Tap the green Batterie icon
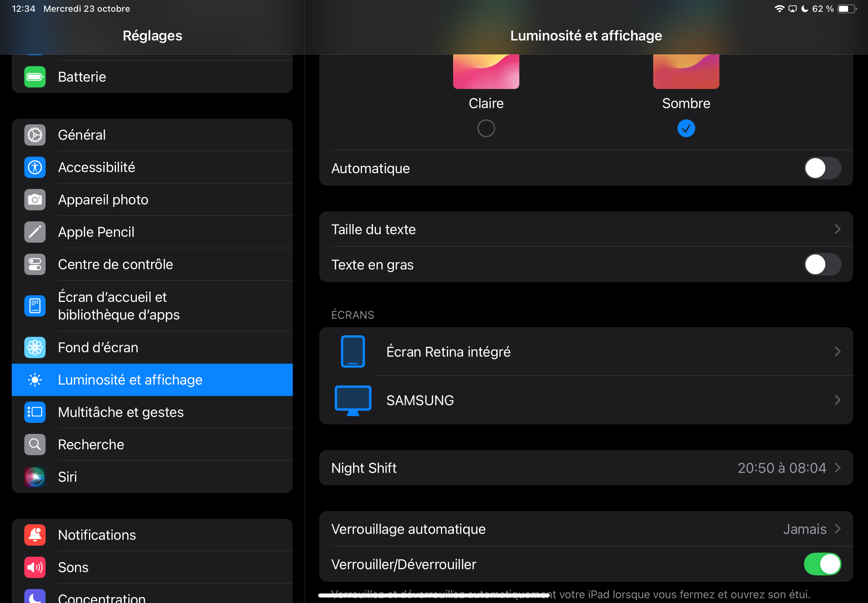868x603 pixels. 35,77
